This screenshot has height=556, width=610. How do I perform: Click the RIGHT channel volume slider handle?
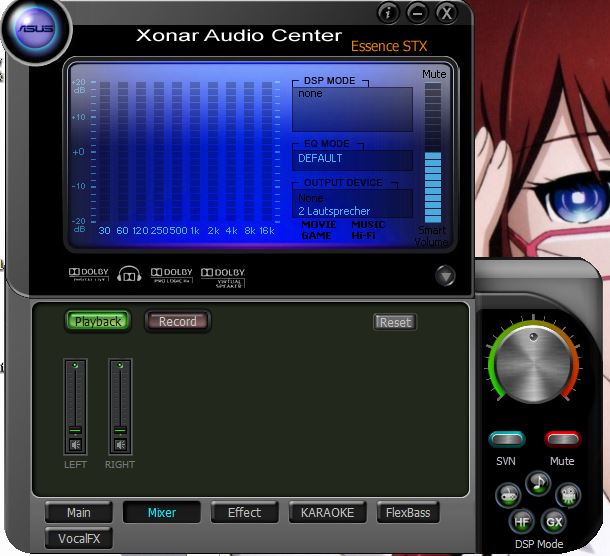click(120, 430)
